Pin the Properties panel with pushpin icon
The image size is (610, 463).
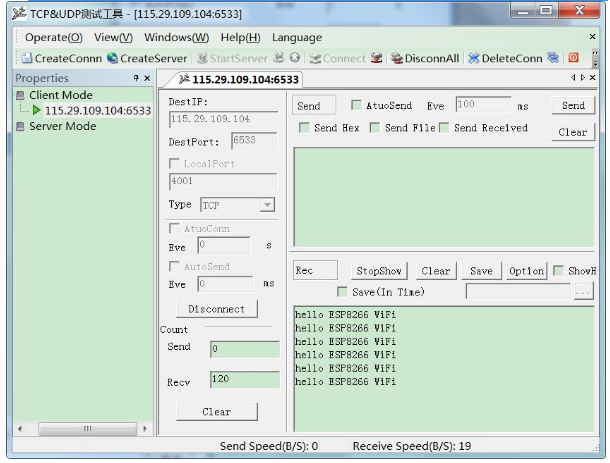136,78
